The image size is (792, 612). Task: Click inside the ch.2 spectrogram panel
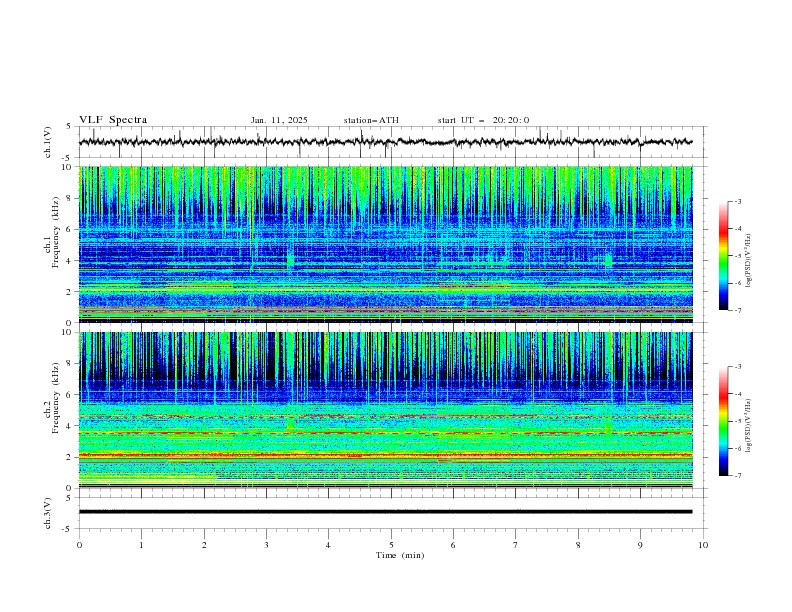click(x=386, y=410)
